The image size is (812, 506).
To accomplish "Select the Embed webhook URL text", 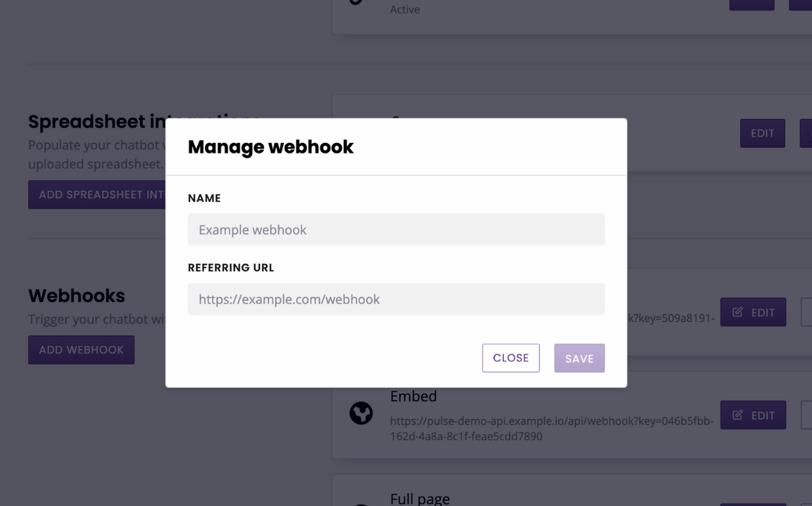I will pyautogui.click(x=551, y=428).
